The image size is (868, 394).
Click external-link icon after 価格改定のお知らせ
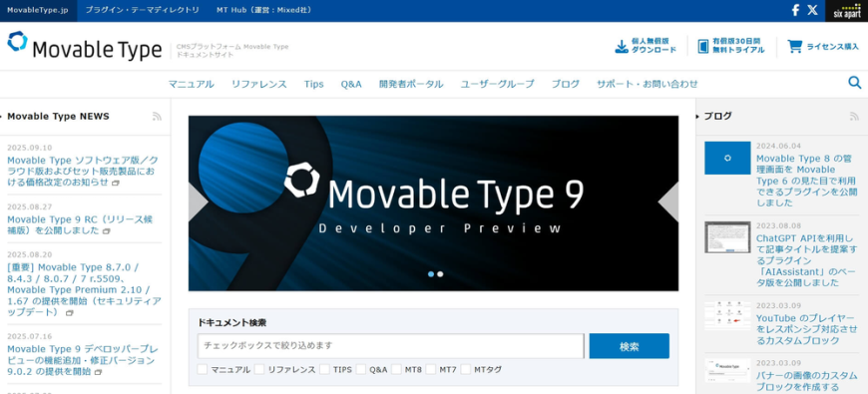click(115, 183)
